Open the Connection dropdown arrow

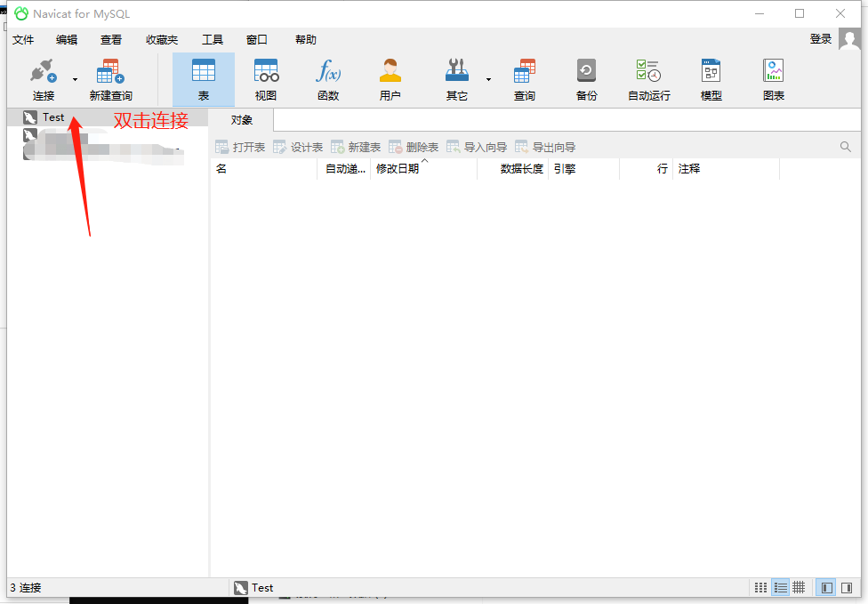76,80
